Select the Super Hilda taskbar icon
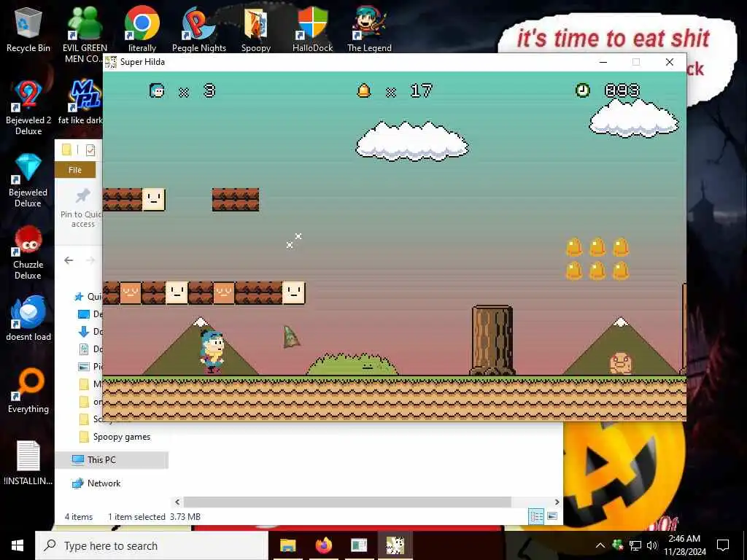 coord(395,545)
